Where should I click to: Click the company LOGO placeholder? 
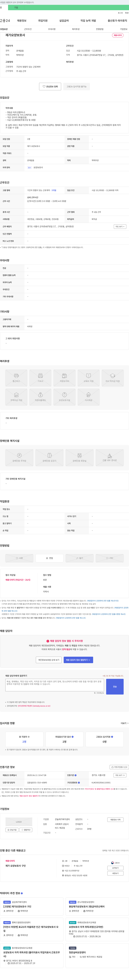pos(19,822)
